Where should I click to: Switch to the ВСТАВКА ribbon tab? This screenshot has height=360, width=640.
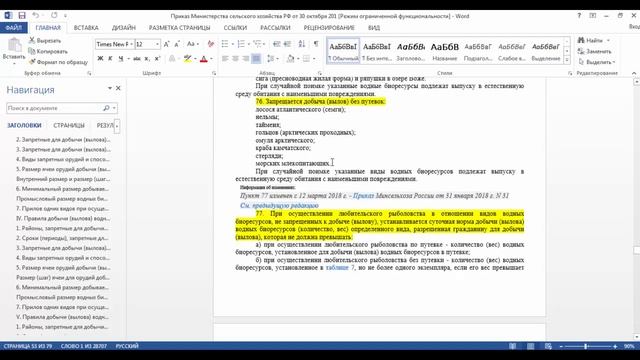pos(86,28)
